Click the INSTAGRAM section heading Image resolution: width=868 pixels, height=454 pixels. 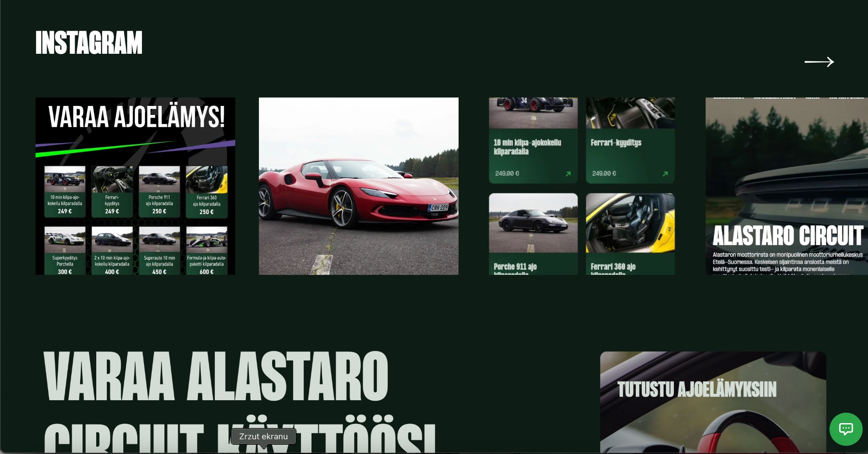(89, 42)
